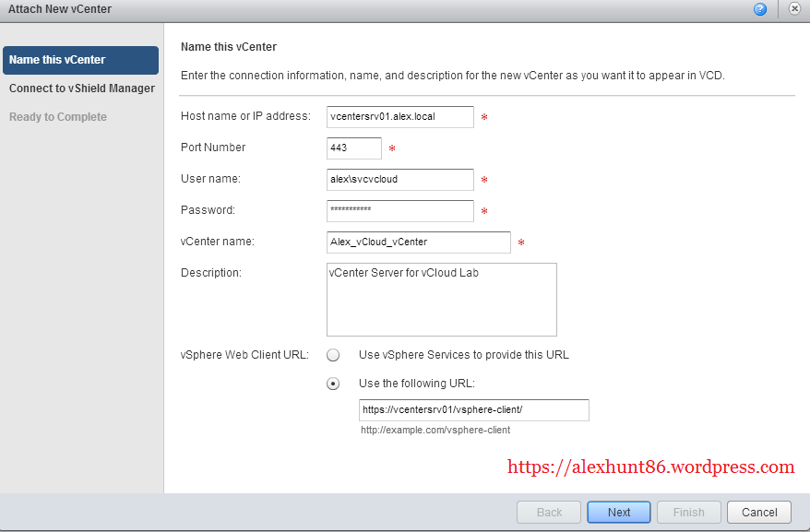Click the 'http://example.com/vsphere-client' hint text
This screenshot has height=532, width=810.
point(435,430)
